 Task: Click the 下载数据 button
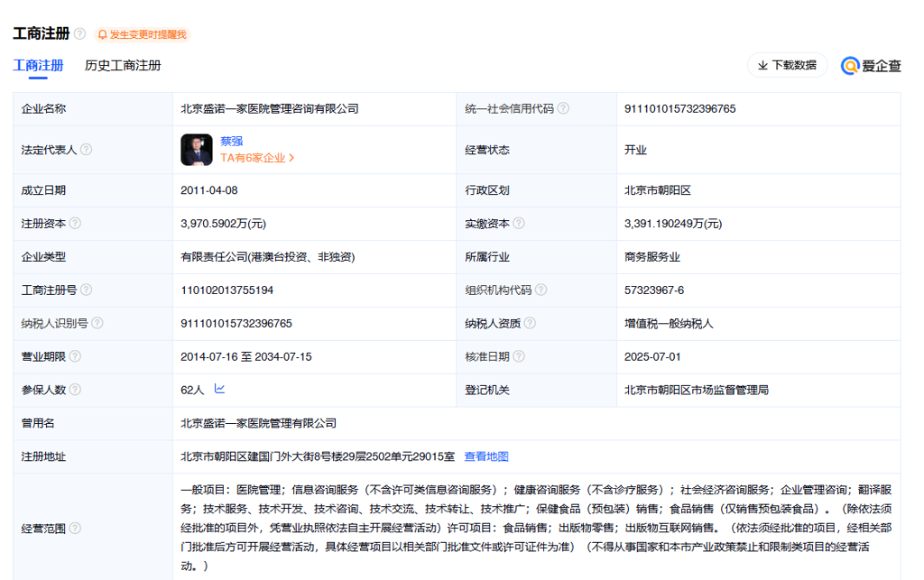pyautogui.click(x=787, y=66)
